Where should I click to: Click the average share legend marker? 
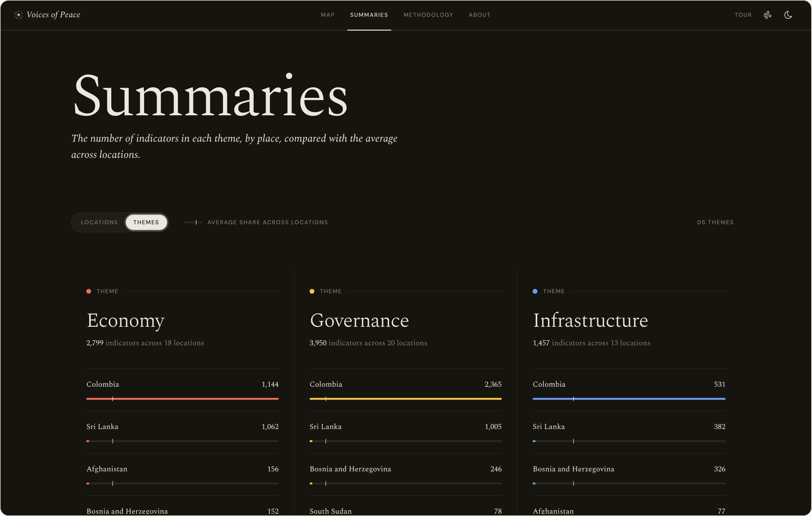[x=193, y=222]
